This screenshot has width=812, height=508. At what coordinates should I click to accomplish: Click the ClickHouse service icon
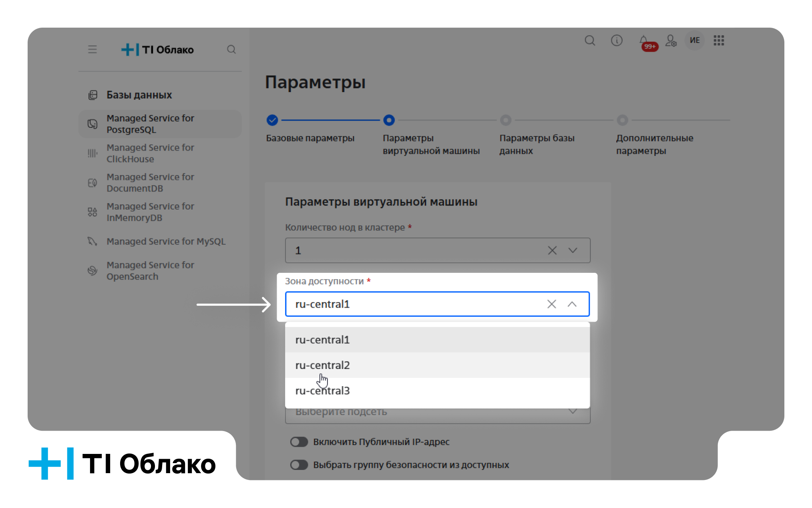tap(92, 153)
